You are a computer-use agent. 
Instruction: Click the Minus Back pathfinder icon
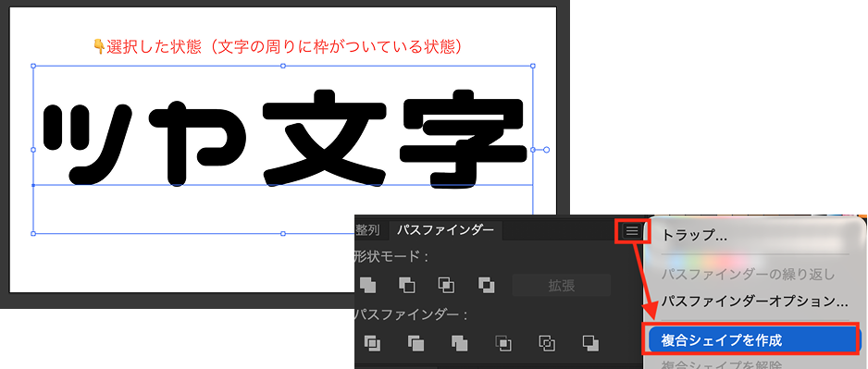[x=590, y=343]
